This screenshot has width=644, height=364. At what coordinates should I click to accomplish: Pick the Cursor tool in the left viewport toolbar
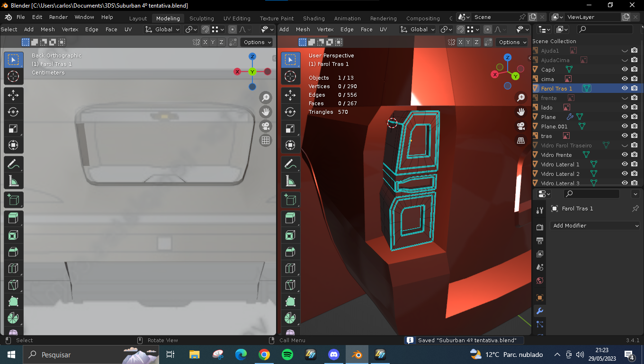click(13, 76)
